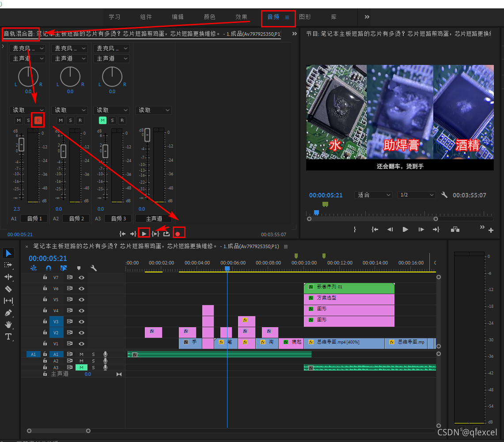The image size is (504, 442).
Task: Open the 1/2 playback resolution dropdown
Action: pyautogui.click(x=416, y=195)
